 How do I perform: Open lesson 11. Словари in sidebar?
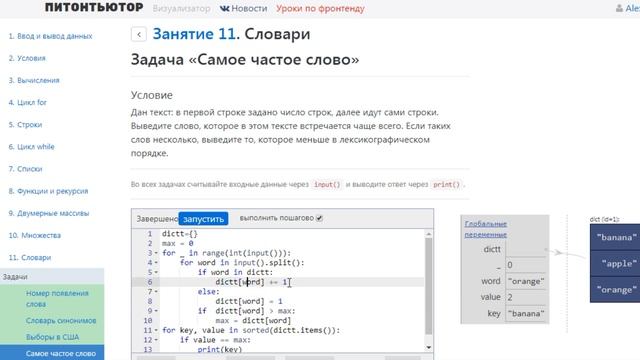click(x=30, y=258)
